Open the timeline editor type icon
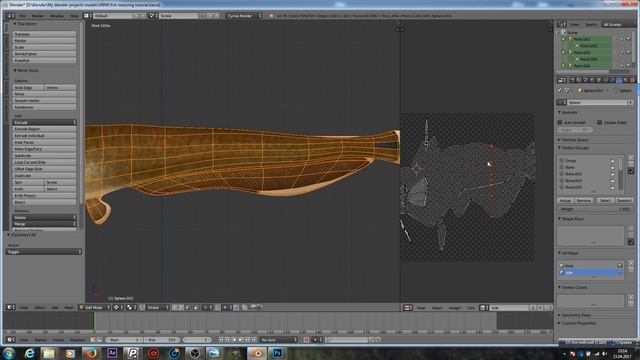The height and width of the screenshot is (360, 640). click(x=11, y=340)
